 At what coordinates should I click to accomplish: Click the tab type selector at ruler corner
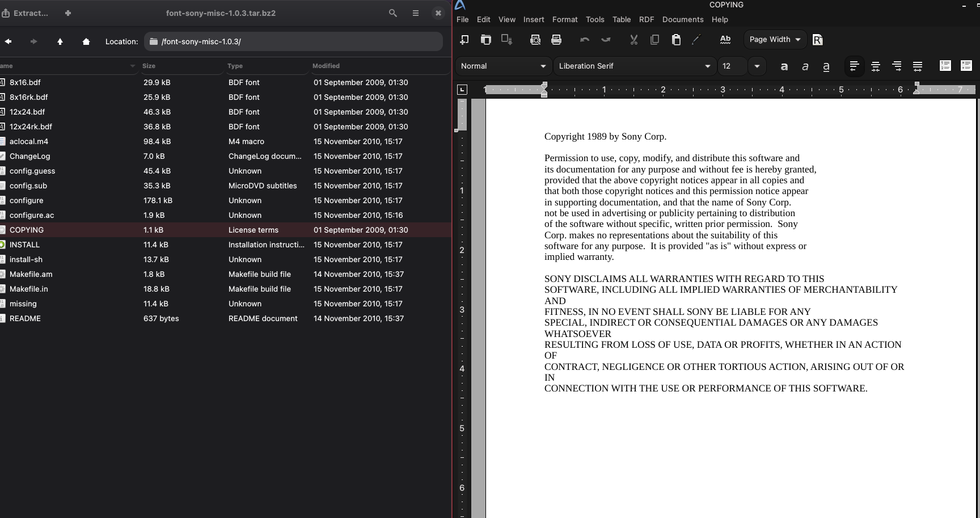462,90
